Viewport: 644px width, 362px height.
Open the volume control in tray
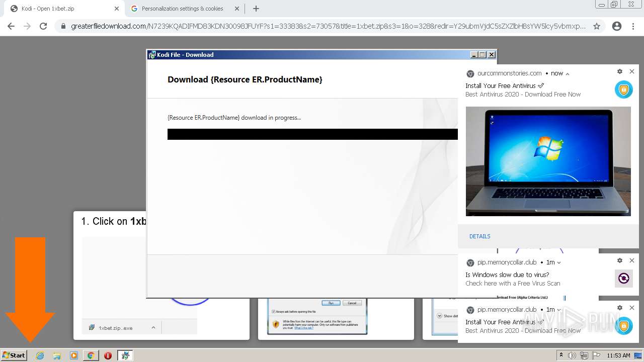[572, 355]
